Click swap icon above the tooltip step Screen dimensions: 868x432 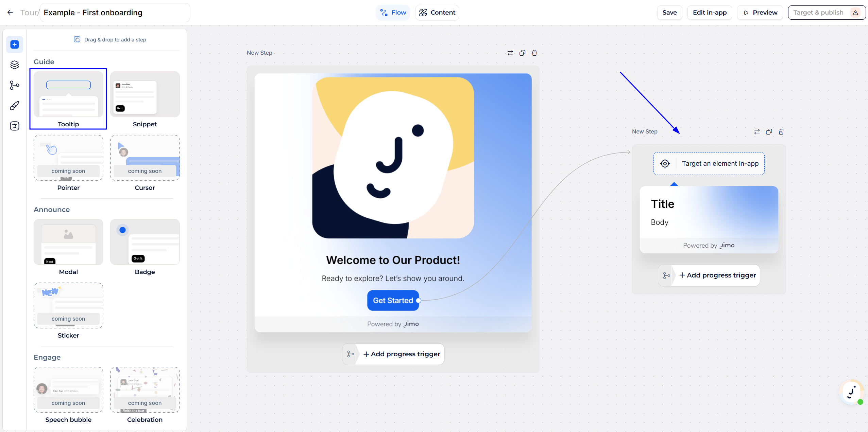click(x=756, y=132)
